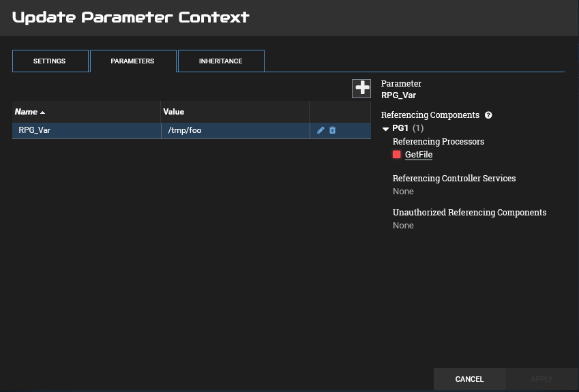This screenshot has height=392, width=579.
Task: Open the Parameters tab
Action: coord(132,61)
